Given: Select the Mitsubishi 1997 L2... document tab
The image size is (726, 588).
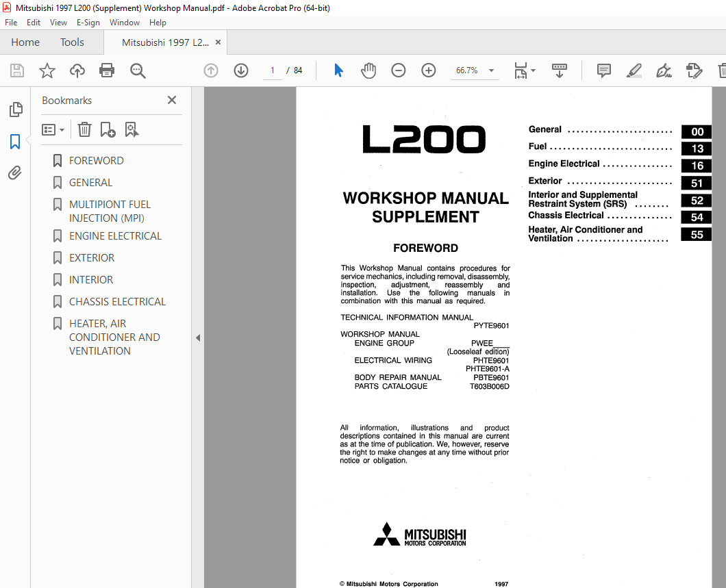Looking at the screenshot, I should click(165, 42).
